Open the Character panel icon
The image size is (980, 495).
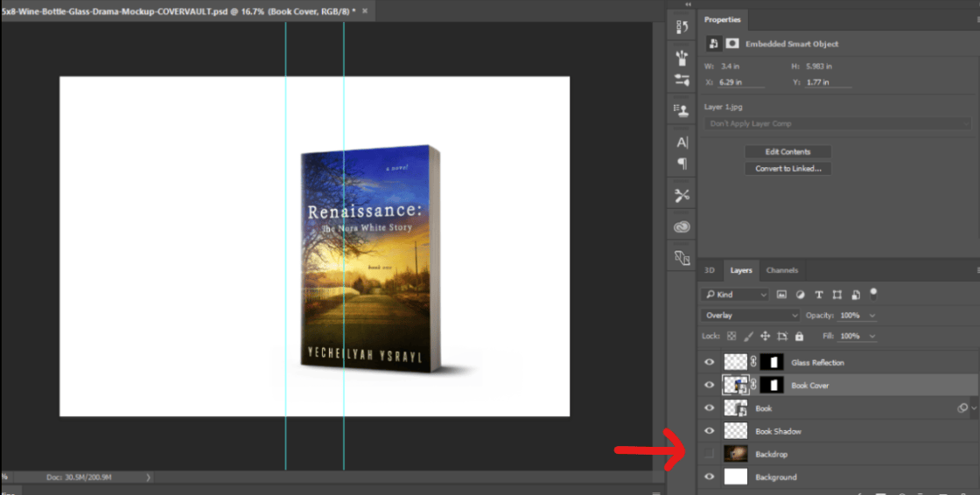(682, 143)
